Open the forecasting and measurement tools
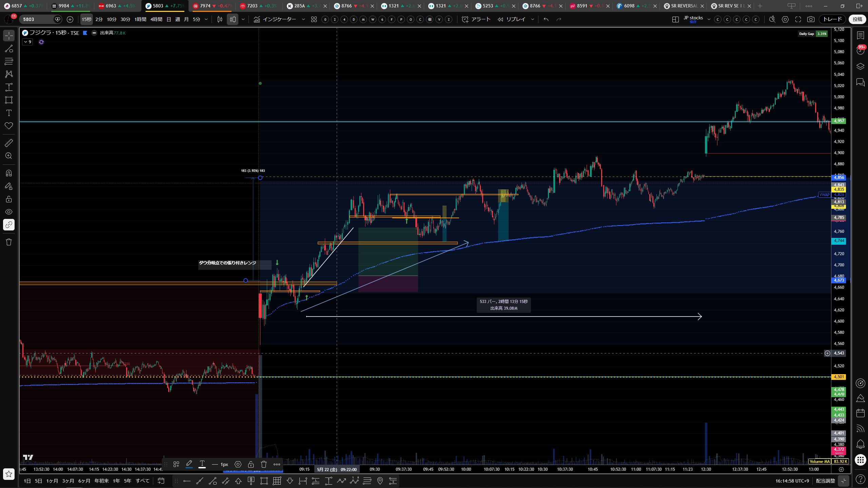868x488 pixels. [9, 87]
